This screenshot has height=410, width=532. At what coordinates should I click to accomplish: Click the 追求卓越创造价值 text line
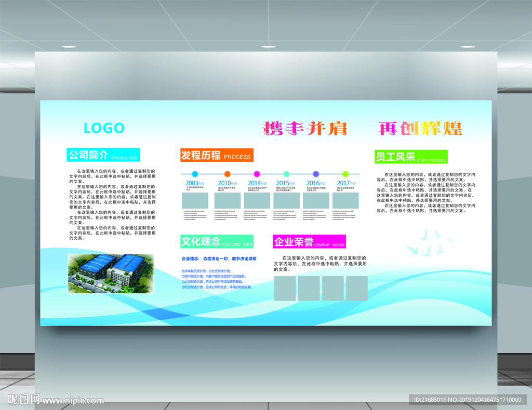point(206,271)
